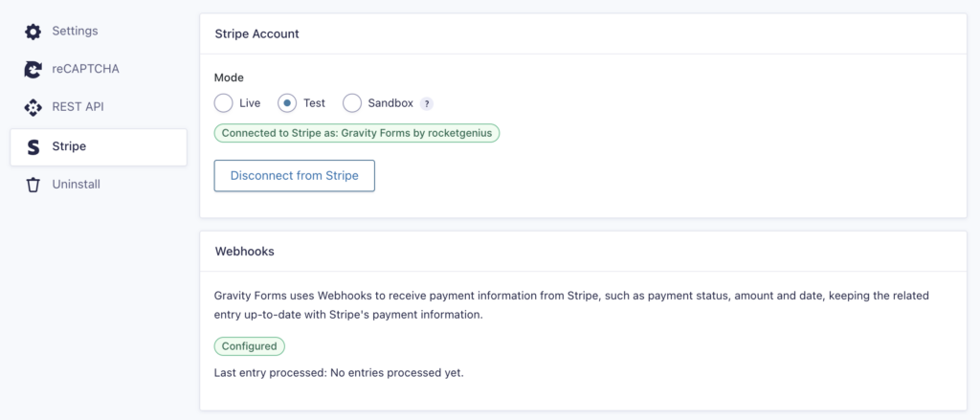
Task: Click Disconnect from Stripe button
Action: coord(295,176)
